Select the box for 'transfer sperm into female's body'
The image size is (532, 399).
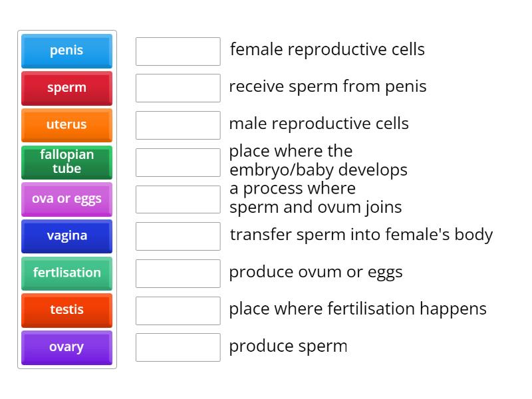[178, 235]
